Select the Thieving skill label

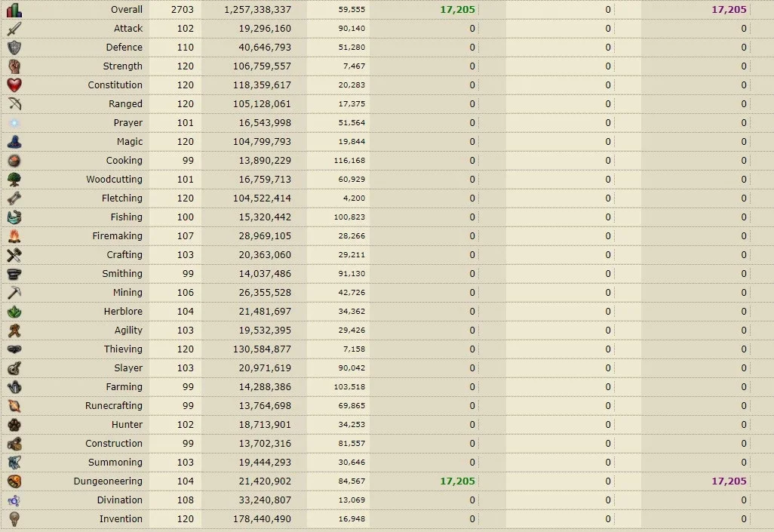123,349
